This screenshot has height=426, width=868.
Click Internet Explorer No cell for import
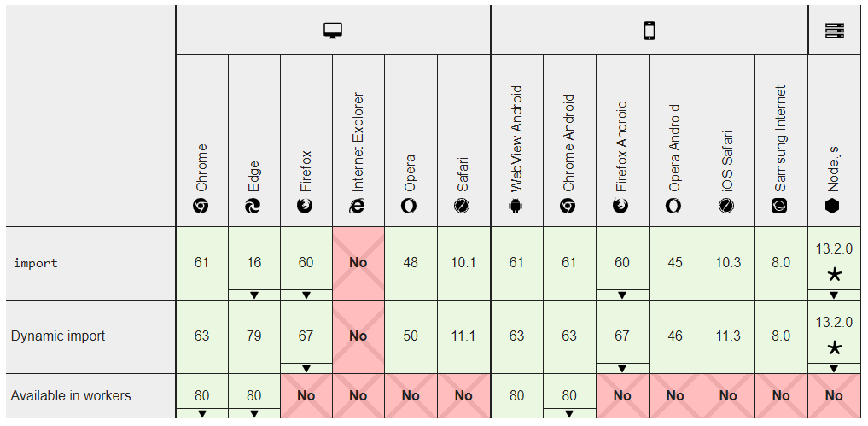tap(358, 263)
